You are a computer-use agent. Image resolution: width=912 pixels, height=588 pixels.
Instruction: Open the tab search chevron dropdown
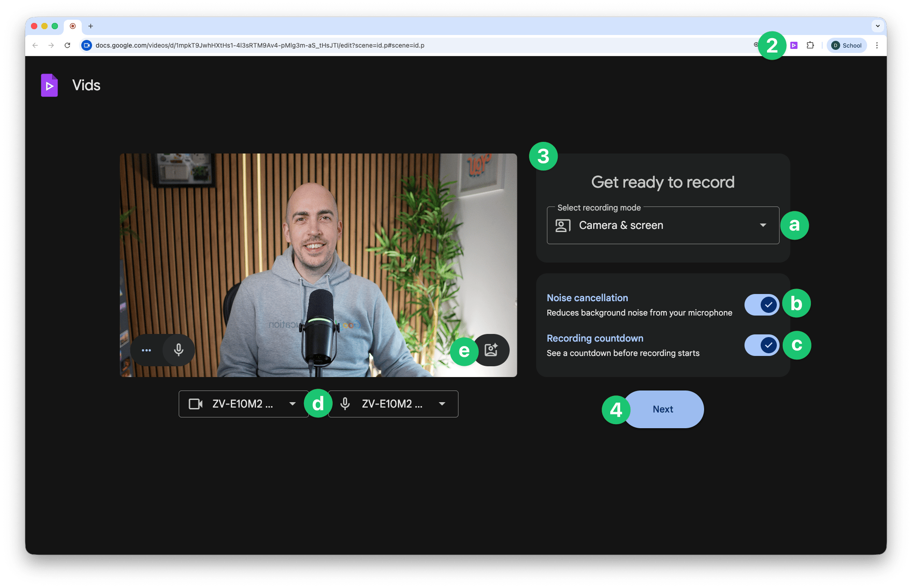pos(877,26)
